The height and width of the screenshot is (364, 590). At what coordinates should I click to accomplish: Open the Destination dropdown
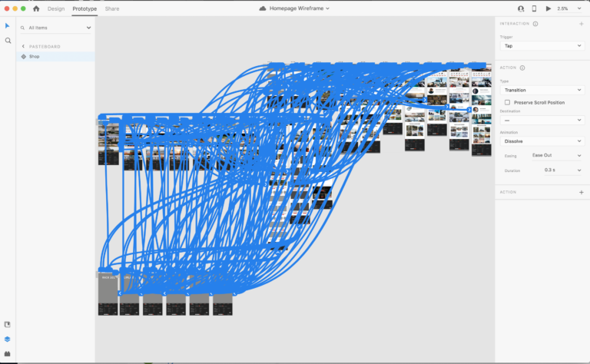click(542, 121)
